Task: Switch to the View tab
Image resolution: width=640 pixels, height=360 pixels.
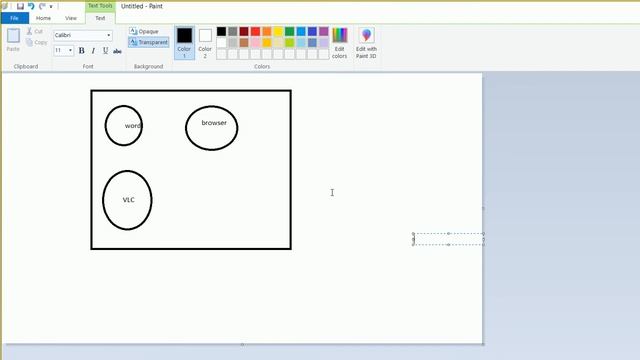Action: tap(71, 18)
